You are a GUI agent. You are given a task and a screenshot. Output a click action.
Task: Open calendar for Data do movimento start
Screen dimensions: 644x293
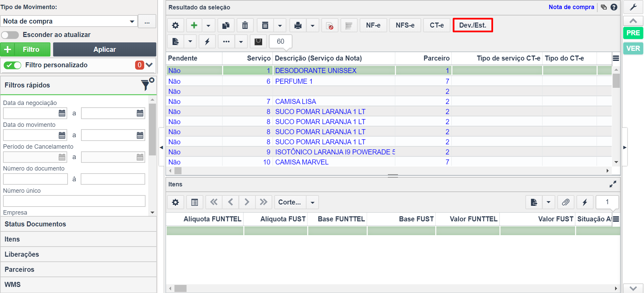[x=62, y=135]
